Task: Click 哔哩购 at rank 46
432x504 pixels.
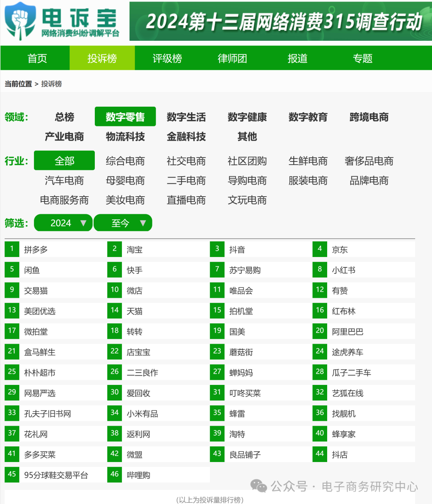Action: click(x=138, y=475)
